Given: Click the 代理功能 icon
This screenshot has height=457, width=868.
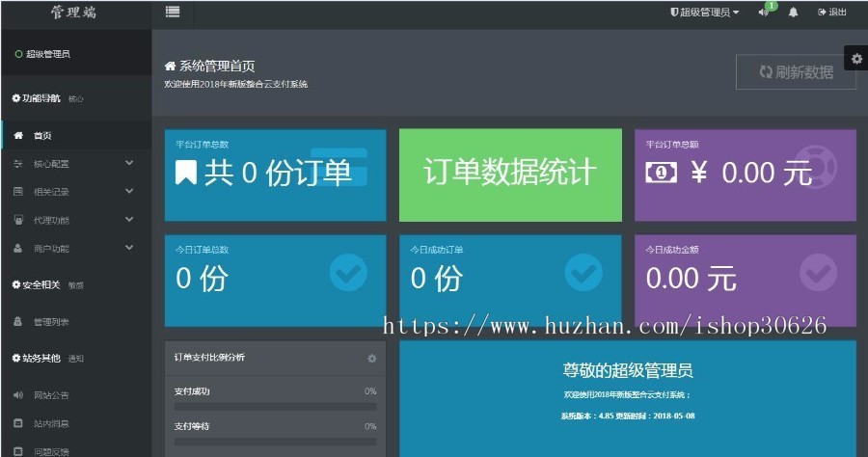Looking at the screenshot, I should [x=18, y=220].
